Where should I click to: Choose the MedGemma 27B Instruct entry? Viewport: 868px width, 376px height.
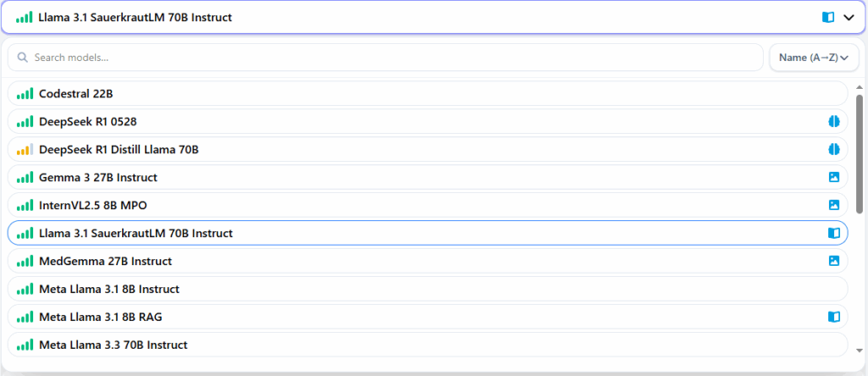(105, 261)
